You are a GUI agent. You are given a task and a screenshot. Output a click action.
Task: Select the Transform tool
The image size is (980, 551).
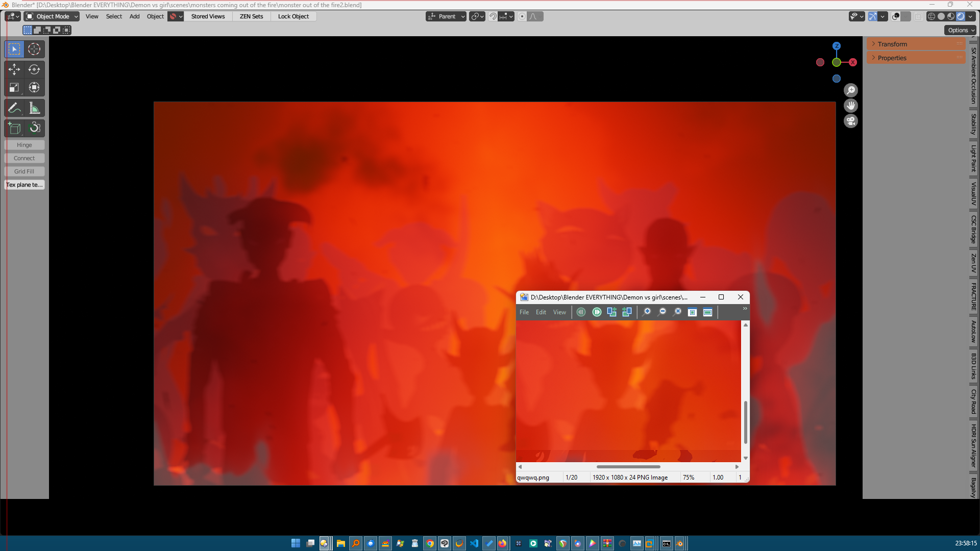point(34,88)
